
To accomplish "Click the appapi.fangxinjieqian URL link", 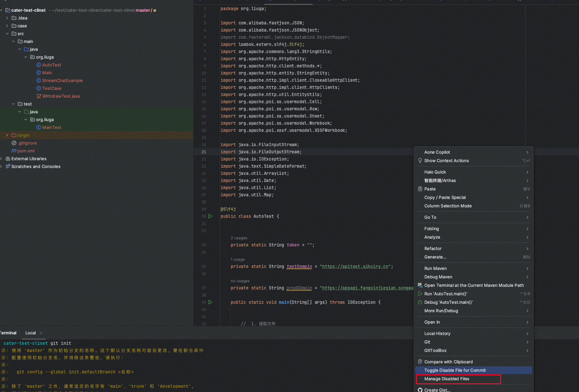I will point(367,288).
